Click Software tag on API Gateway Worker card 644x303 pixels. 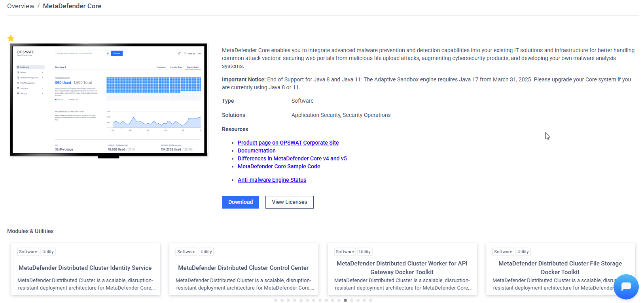345,252
